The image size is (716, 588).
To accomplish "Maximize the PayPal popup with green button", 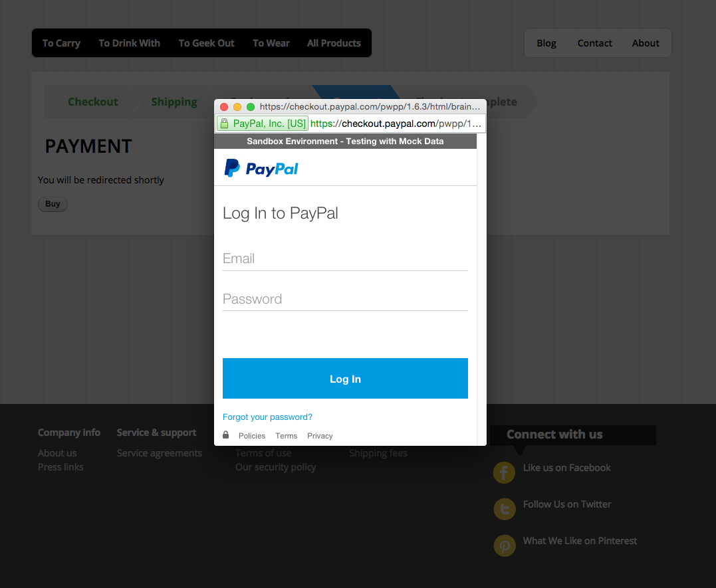I will pyautogui.click(x=250, y=107).
